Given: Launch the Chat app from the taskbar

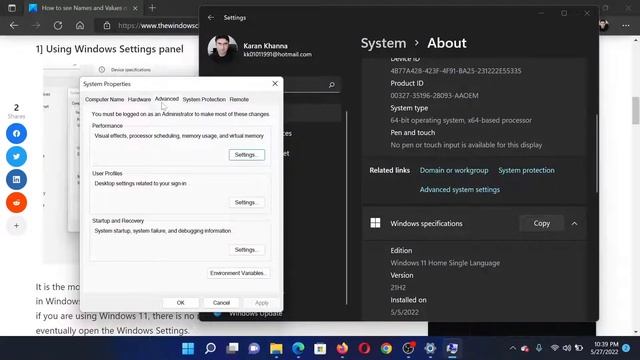Looking at the screenshot, I should (254, 348).
